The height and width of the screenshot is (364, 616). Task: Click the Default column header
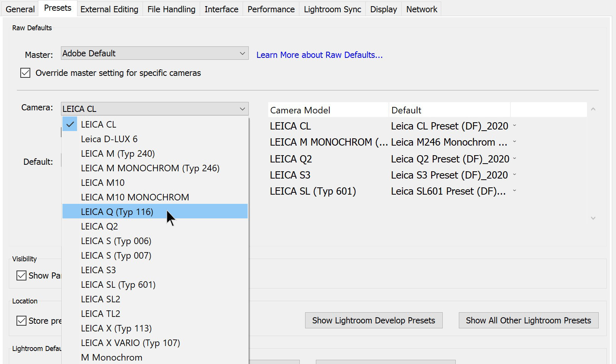click(x=450, y=110)
